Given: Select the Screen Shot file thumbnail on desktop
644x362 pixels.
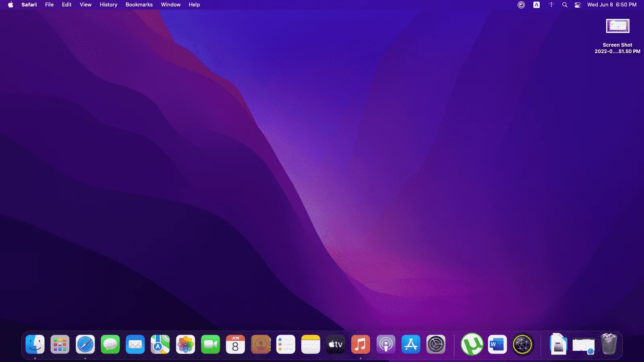Looking at the screenshot, I should click(618, 26).
